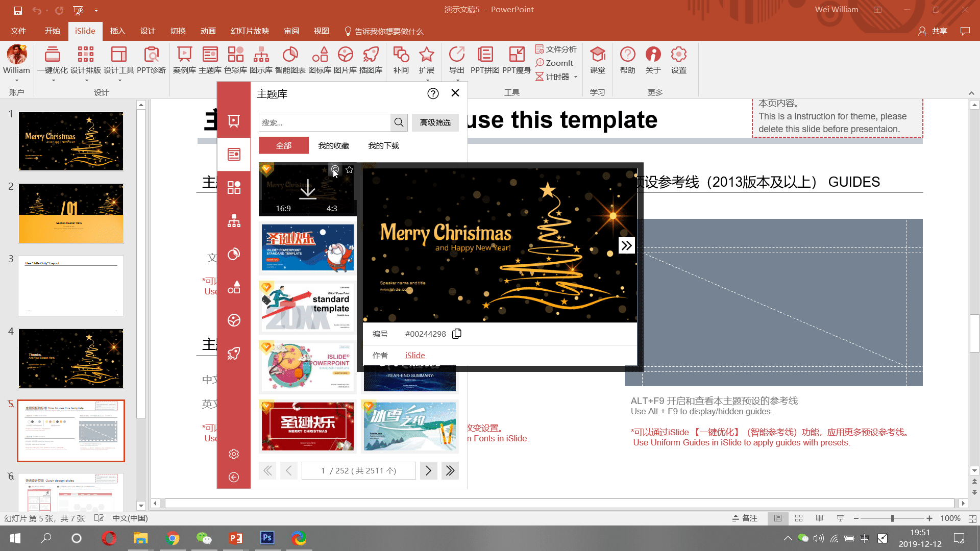The height and width of the screenshot is (551, 980).
Task: Open the 插入 ribbon tab
Action: click(x=117, y=31)
